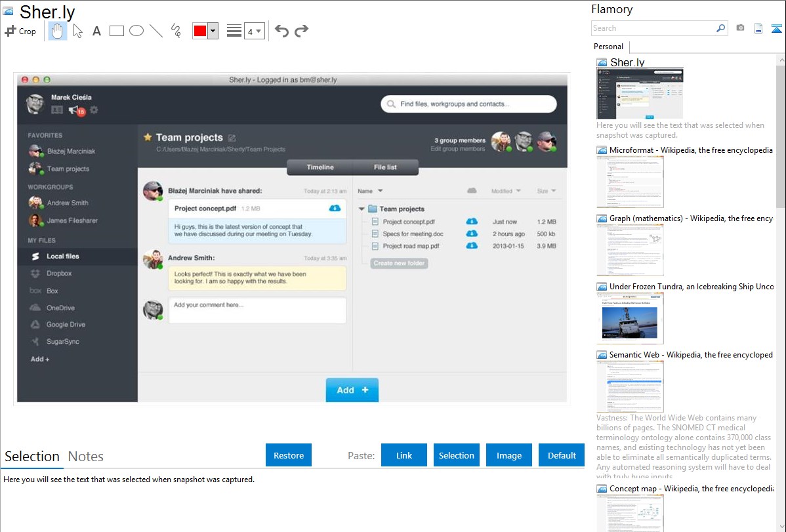Image resolution: width=786 pixels, height=532 pixels.
Task: Click the paste Selection button
Action: click(x=456, y=455)
